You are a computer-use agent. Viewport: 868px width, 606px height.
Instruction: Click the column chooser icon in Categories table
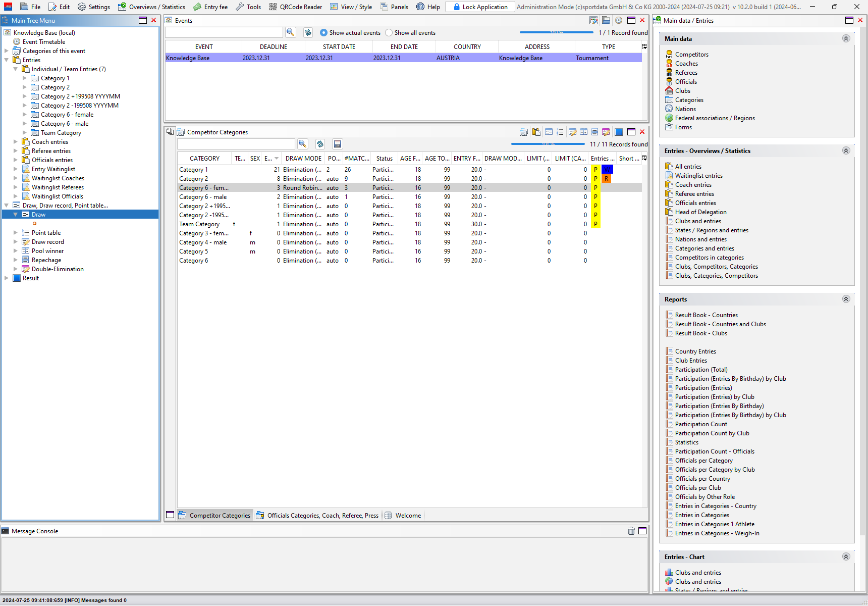(644, 158)
